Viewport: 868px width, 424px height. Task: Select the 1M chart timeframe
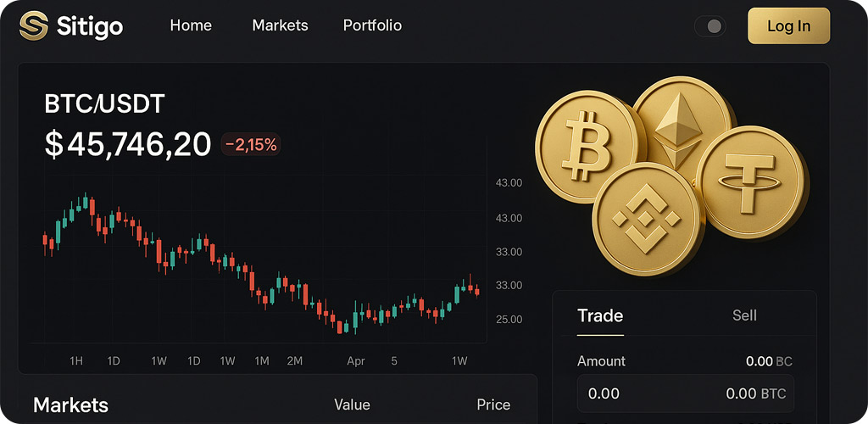click(x=261, y=361)
